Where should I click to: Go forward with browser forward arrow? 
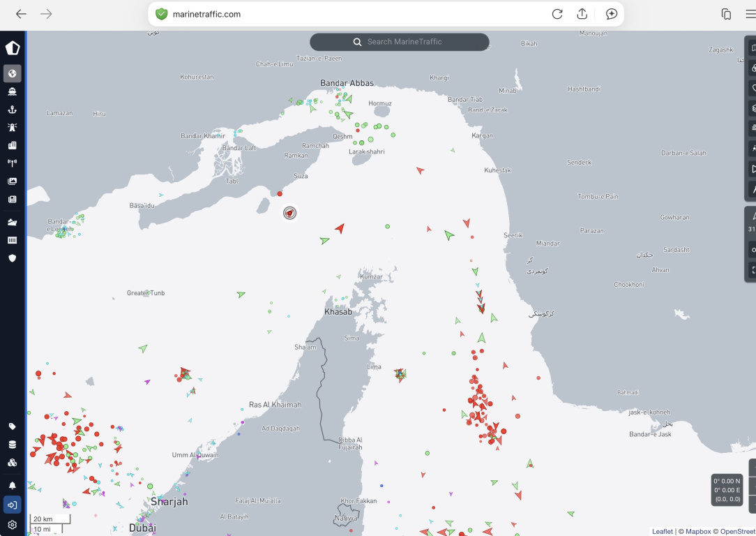tap(46, 14)
